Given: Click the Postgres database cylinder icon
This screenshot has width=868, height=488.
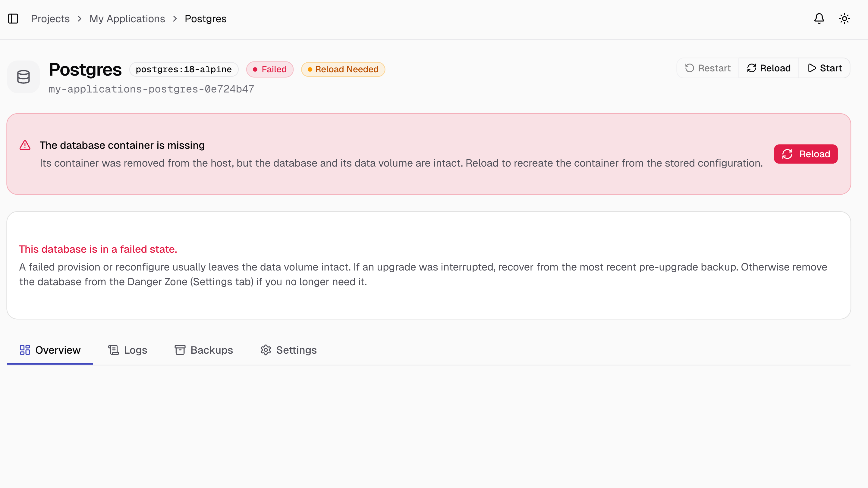Looking at the screenshot, I should [x=24, y=77].
